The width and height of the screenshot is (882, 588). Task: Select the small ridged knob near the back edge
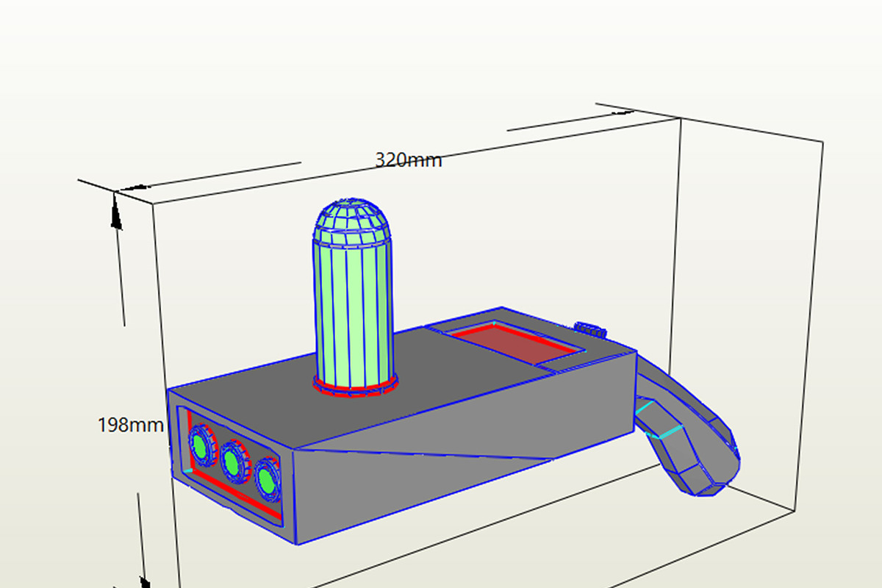(592, 330)
